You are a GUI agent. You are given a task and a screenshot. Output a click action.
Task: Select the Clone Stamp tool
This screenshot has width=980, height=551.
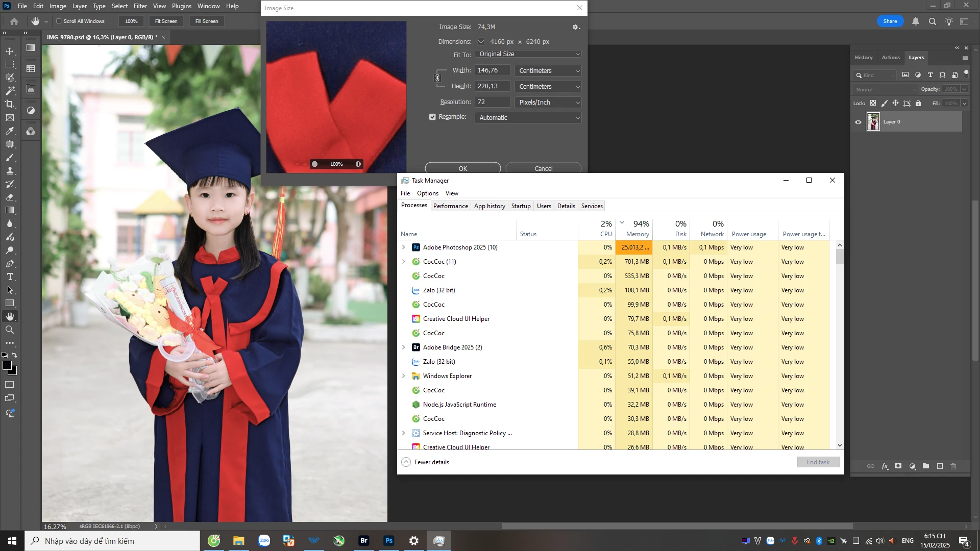pyautogui.click(x=10, y=171)
